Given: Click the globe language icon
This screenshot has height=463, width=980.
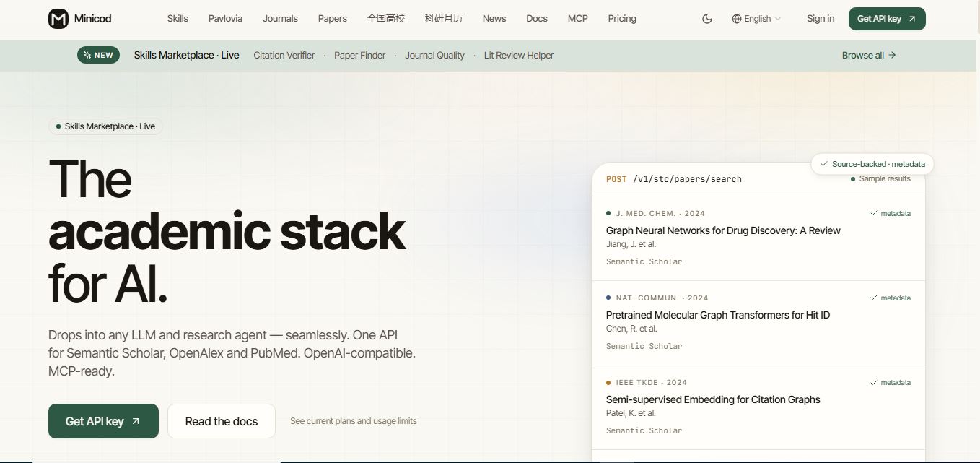Looking at the screenshot, I should [737, 19].
